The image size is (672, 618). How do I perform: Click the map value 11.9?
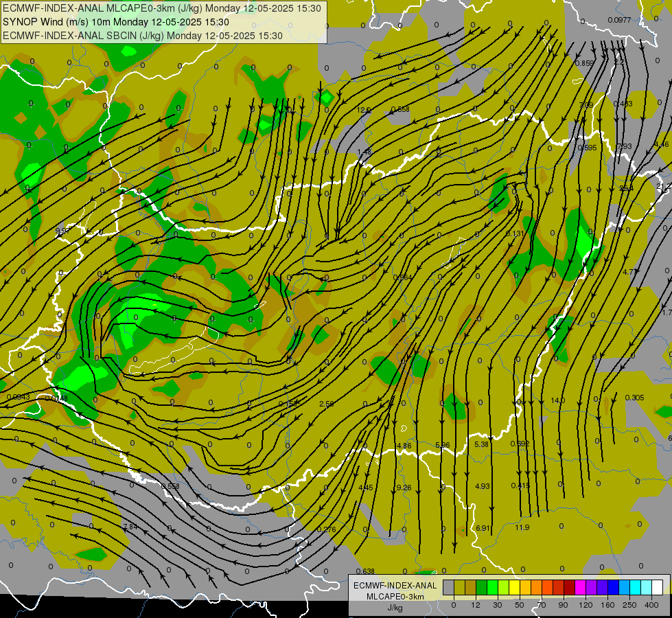(522, 527)
